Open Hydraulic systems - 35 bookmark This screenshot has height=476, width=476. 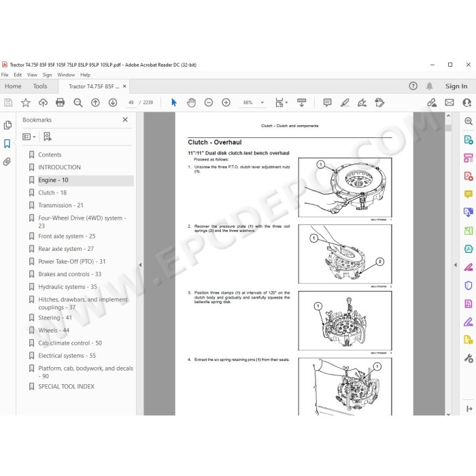[x=67, y=287]
